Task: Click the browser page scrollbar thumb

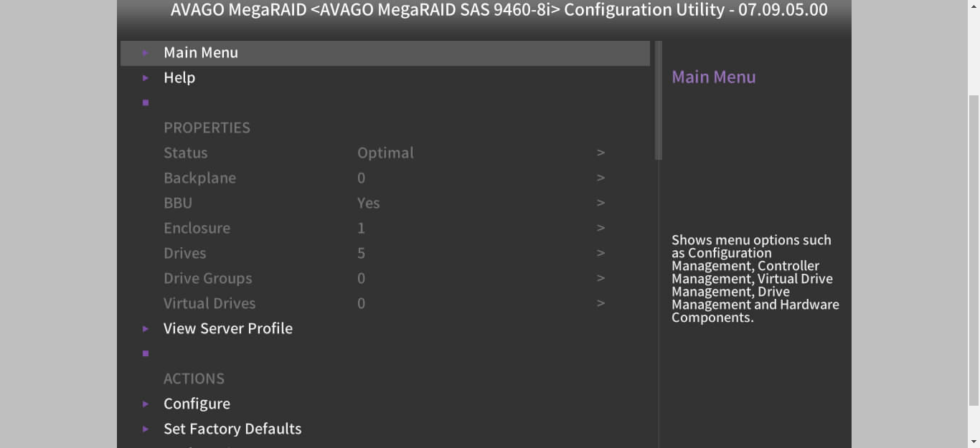Action: tap(974, 249)
